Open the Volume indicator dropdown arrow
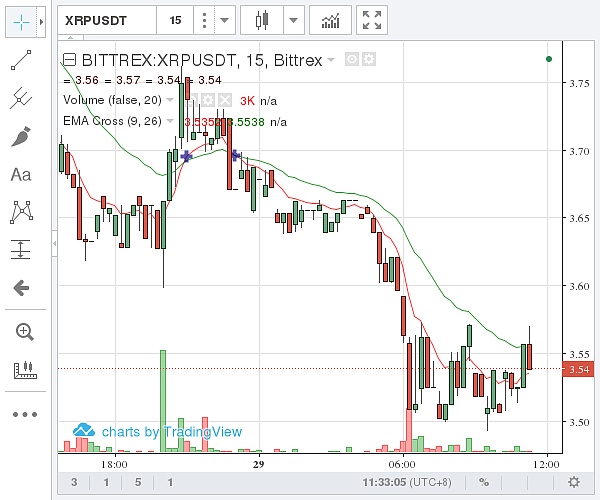The width and height of the screenshot is (600, 500). click(x=170, y=100)
